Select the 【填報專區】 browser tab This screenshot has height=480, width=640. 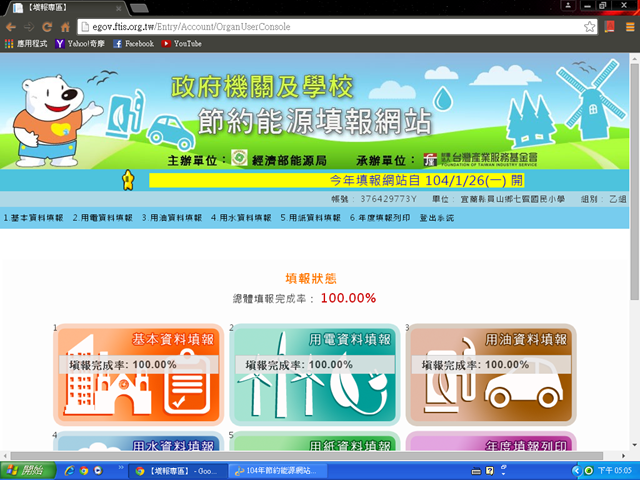(x=65, y=8)
